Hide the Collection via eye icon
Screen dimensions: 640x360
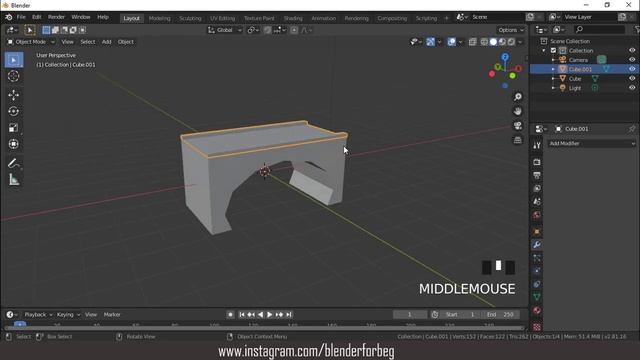point(632,50)
